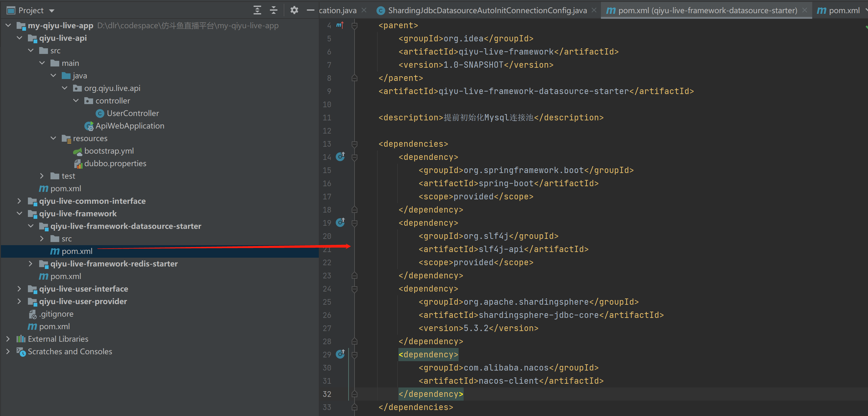Expand External Libraries node
Viewport: 868px width, 416px height.
pyautogui.click(x=8, y=339)
